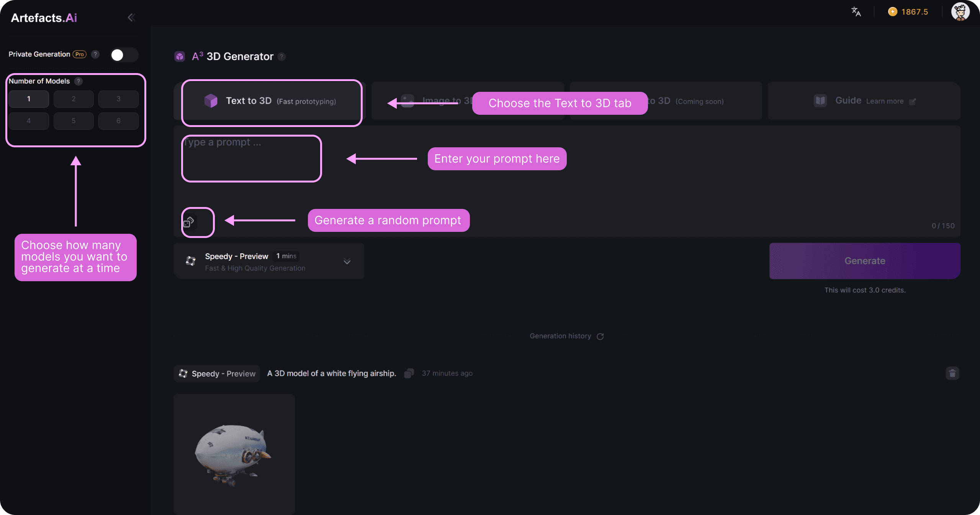Open help tooltip for Number of Models

click(79, 81)
